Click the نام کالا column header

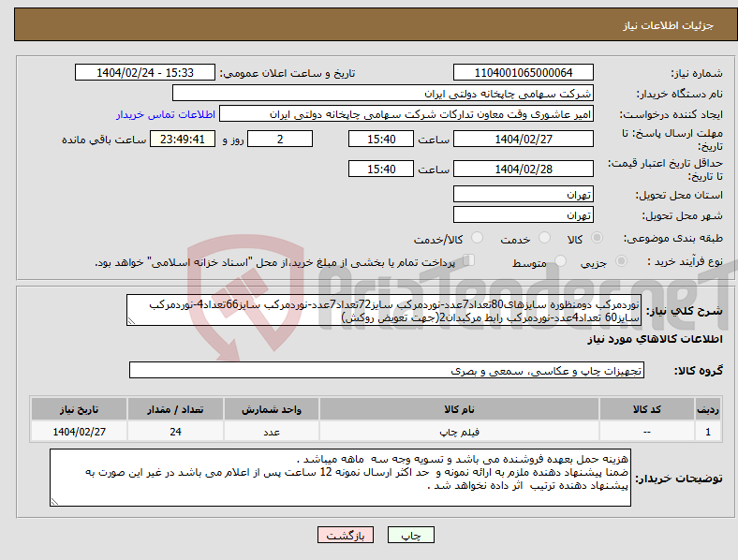[x=459, y=409]
